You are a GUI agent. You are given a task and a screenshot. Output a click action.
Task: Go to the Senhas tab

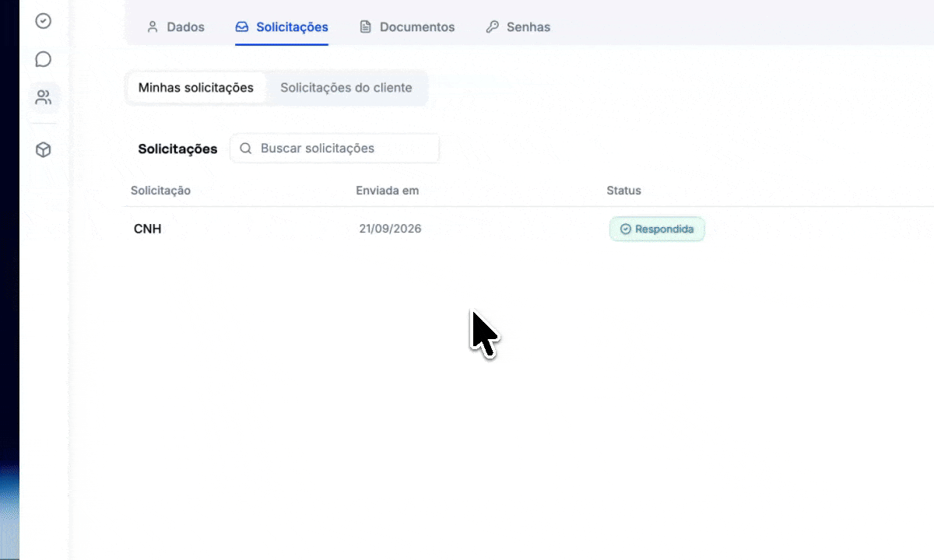click(x=518, y=27)
